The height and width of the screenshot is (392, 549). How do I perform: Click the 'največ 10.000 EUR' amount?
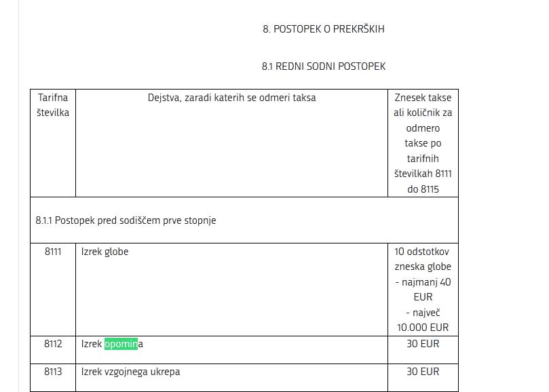coord(423,320)
